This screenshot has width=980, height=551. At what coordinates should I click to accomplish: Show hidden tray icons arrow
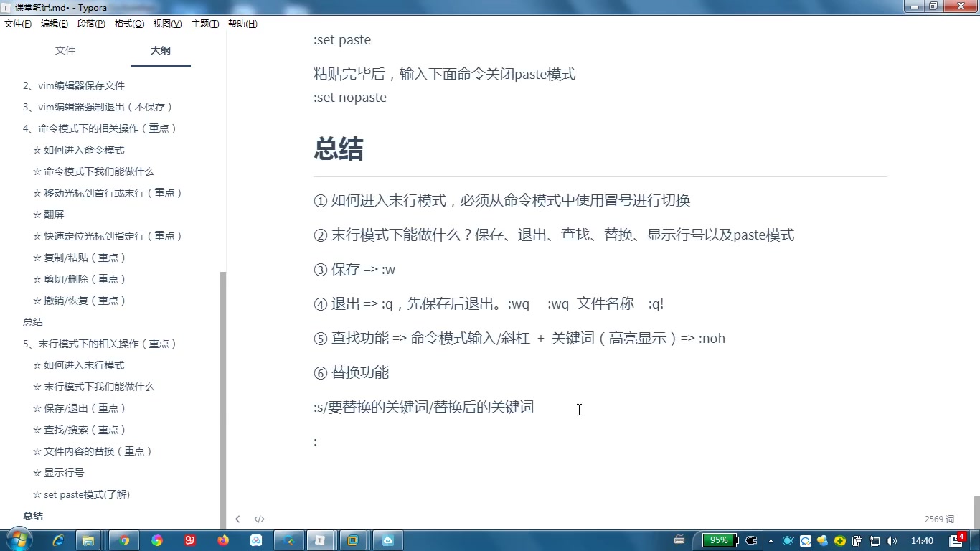(x=771, y=541)
